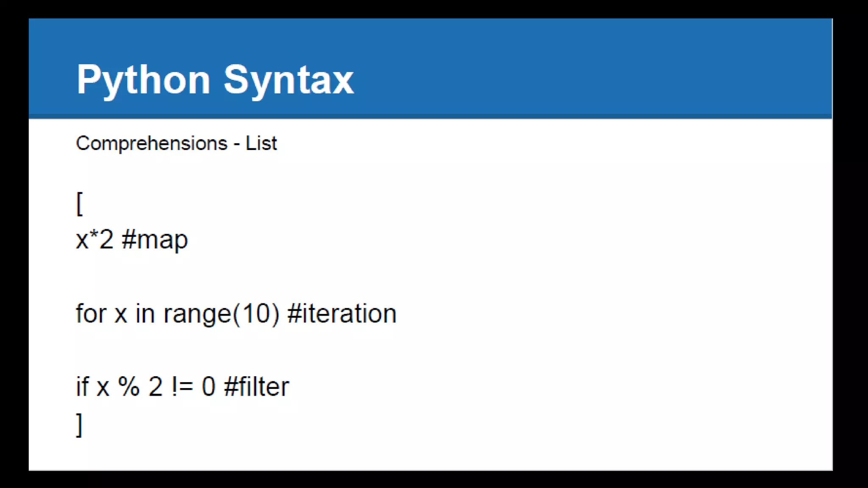
Task: Click the "#map" comment
Action: (x=154, y=240)
